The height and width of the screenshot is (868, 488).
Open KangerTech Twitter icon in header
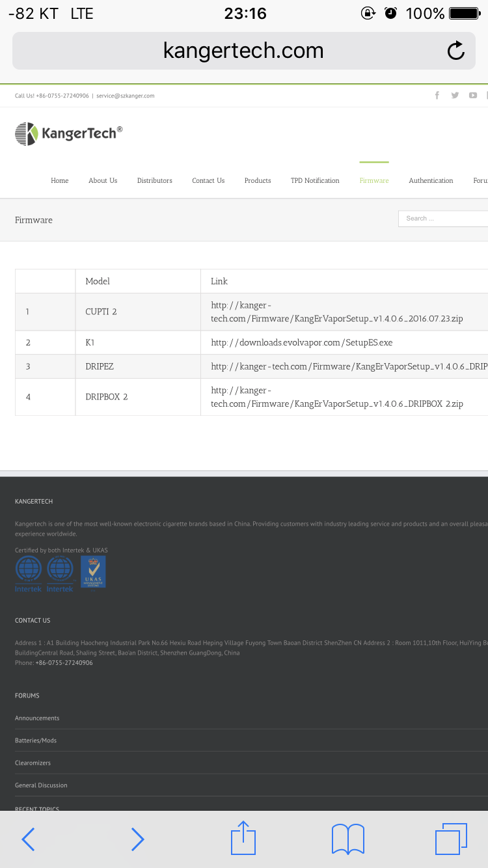455,95
